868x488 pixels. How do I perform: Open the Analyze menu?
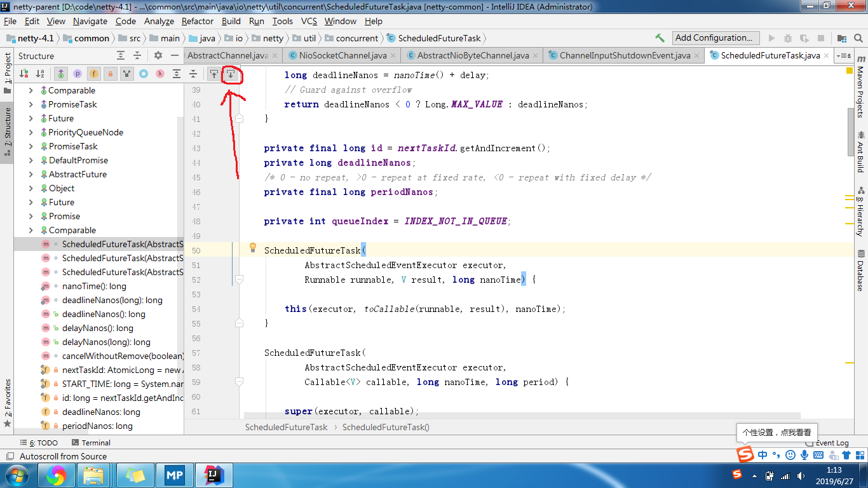click(159, 21)
